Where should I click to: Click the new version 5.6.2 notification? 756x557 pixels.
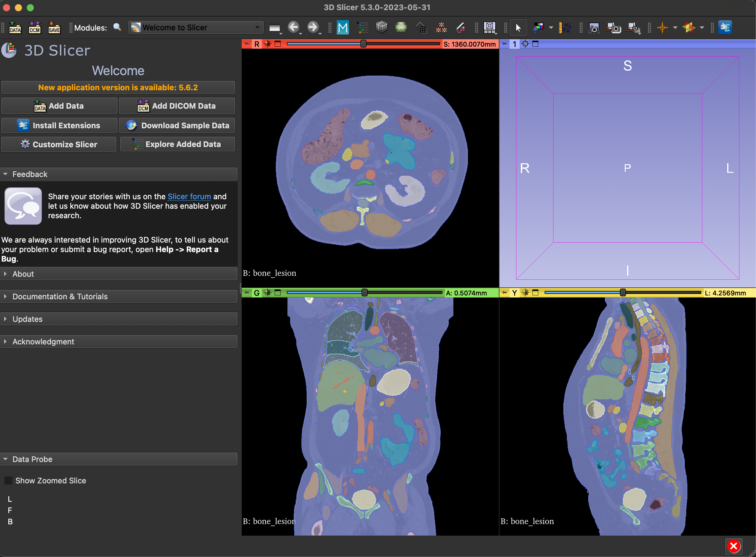pyautogui.click(x=118, y=87)
